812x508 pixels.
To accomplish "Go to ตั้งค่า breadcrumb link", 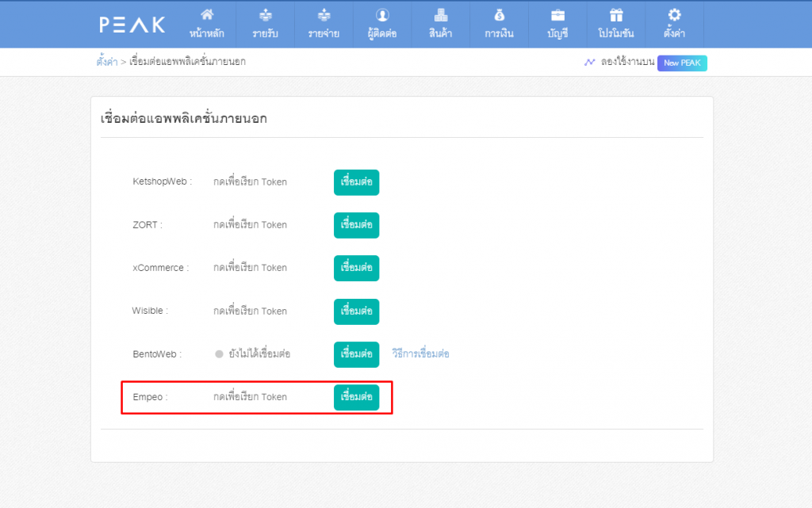I will 107,62.
